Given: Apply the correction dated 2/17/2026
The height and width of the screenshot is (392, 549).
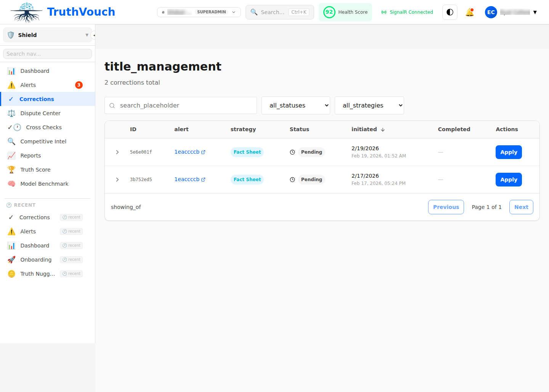Looking at the screenshot, I should (509, 179).
